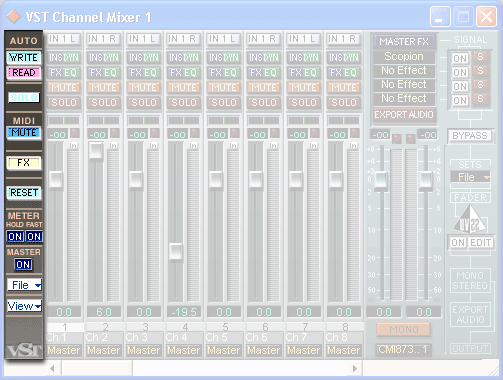
Task: Open the View dropdown menu
Action: [24, 306]
